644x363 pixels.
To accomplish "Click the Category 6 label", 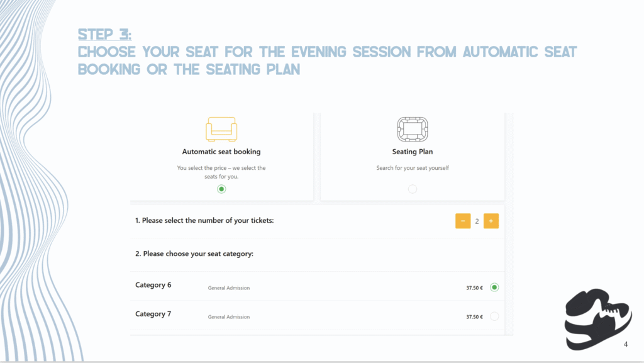I will [153, 285].
